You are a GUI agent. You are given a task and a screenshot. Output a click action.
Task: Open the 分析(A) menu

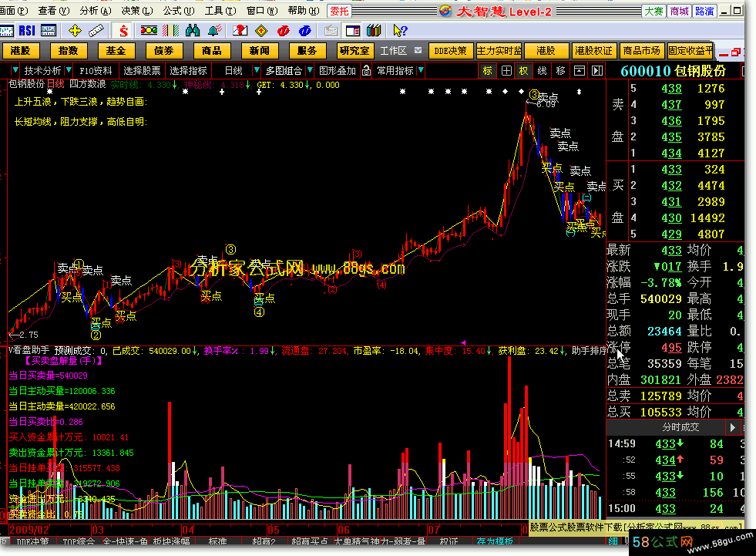[x=96, y=11]
